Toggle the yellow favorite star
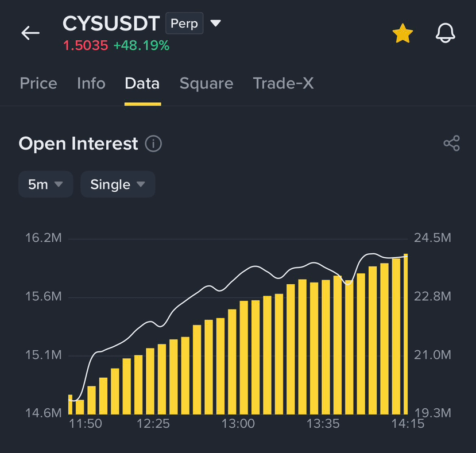The height and width of the screenshot is (453, 476). point(403,33)
